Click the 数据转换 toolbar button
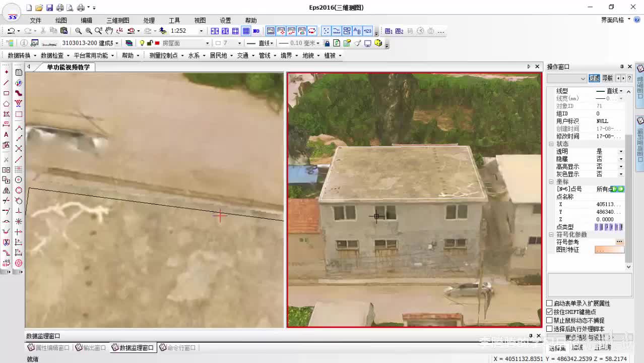The width and height of the screenshot is (644, 363). point(22,55)
